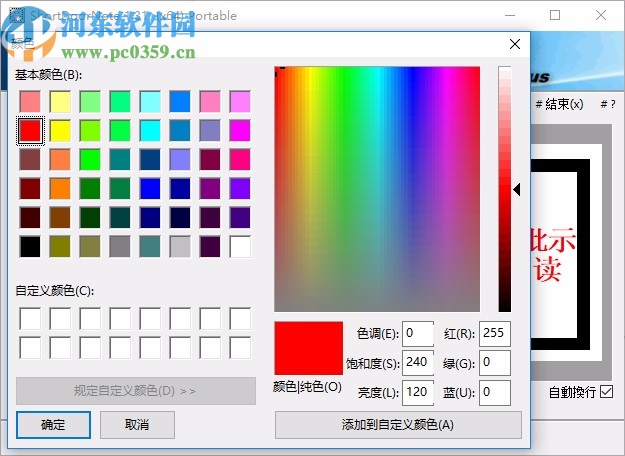Click the luminosity gradient bar
This screenshot has width=625, height=456.
coord(504,189)
